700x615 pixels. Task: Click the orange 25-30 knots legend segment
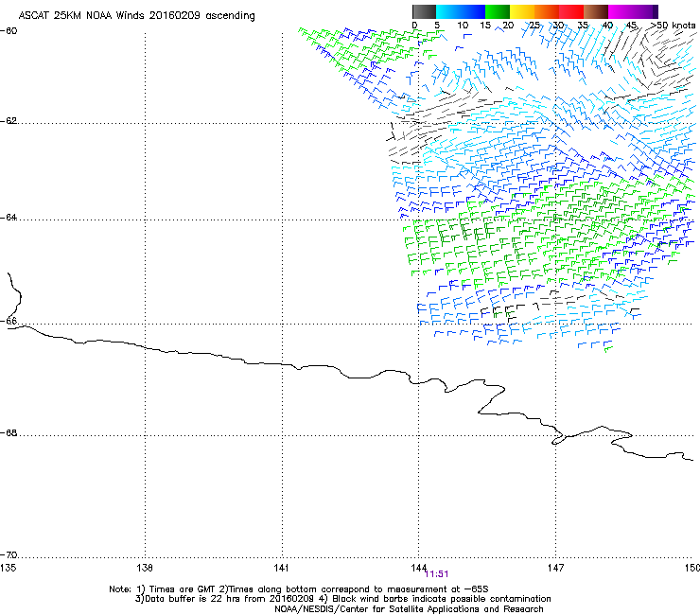547,11
